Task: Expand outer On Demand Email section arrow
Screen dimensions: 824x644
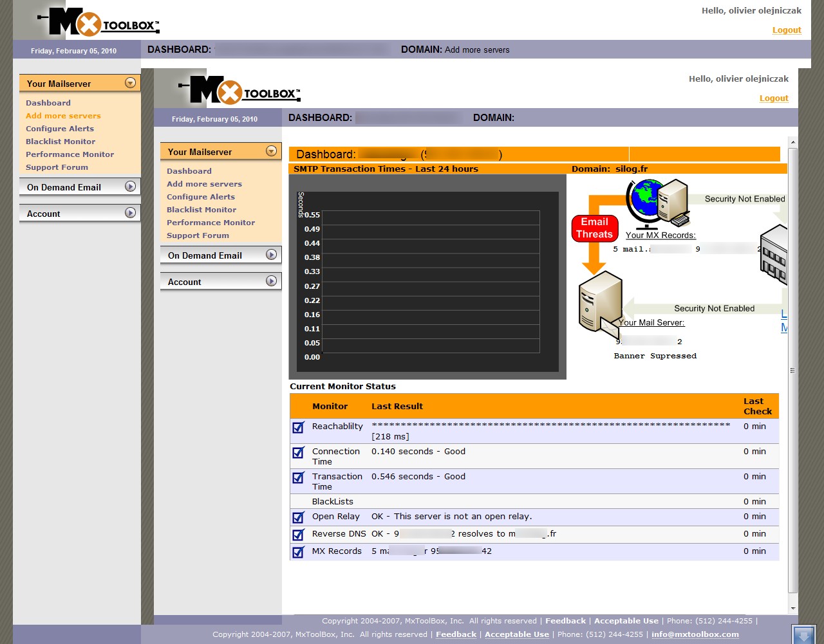Action: [131, 186]
